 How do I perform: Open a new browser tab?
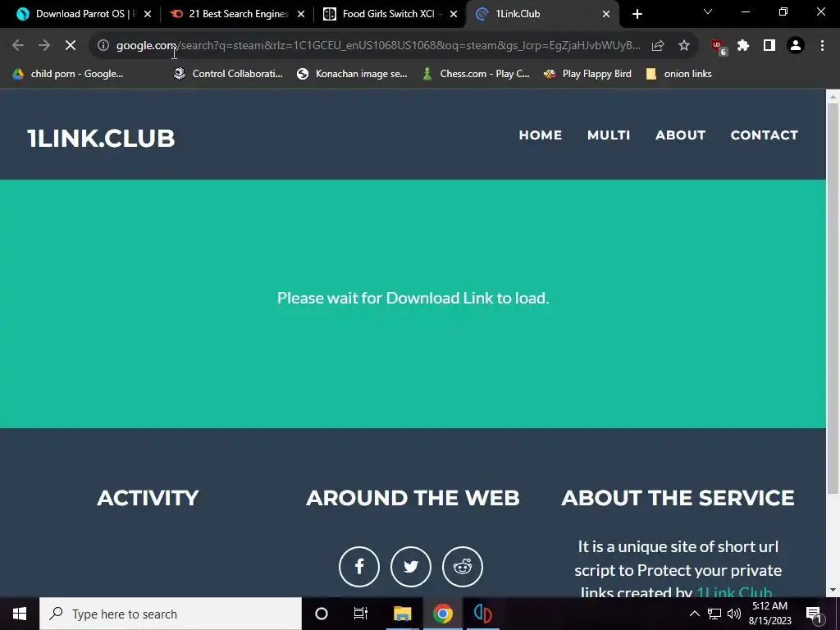(637, 14)
